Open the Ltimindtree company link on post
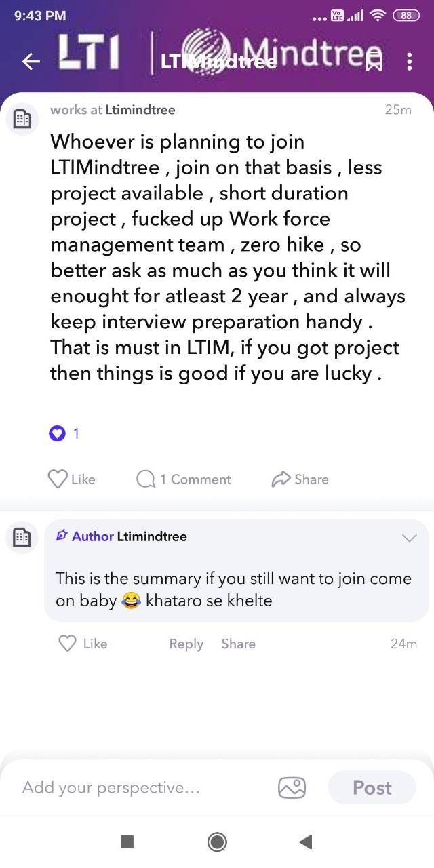This screenshot has height=868, width=434. point(140,110)
